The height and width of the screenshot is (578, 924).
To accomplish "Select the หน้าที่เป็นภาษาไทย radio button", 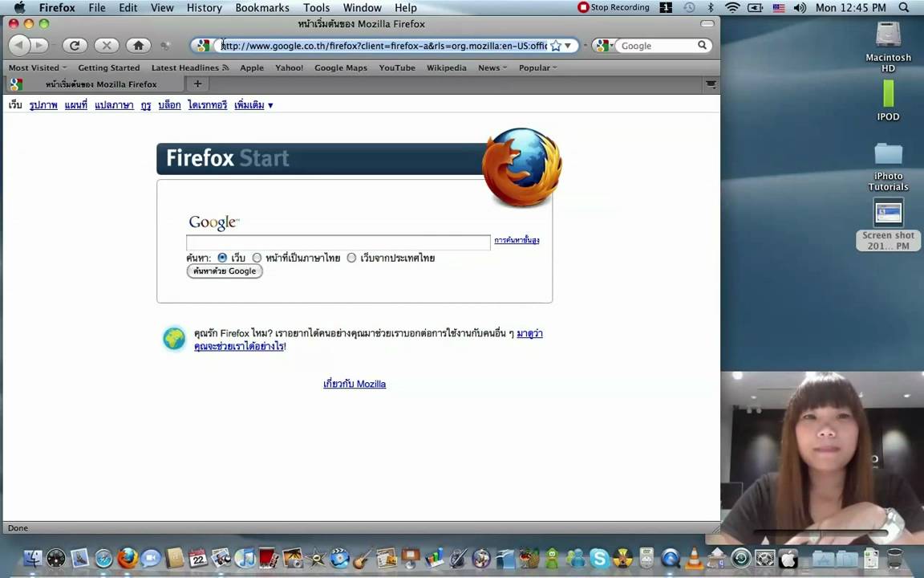I will pyautogui.click(x=257, y=258).
